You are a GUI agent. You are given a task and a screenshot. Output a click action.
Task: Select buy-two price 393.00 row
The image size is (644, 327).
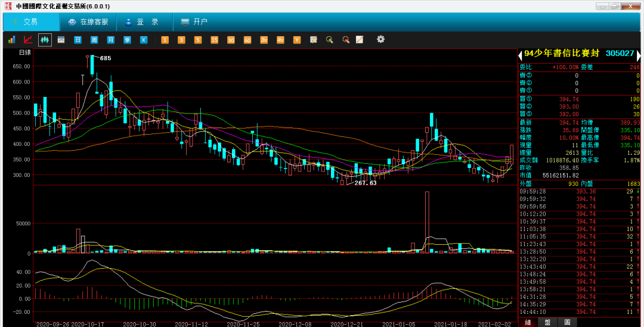pos(580,107)
